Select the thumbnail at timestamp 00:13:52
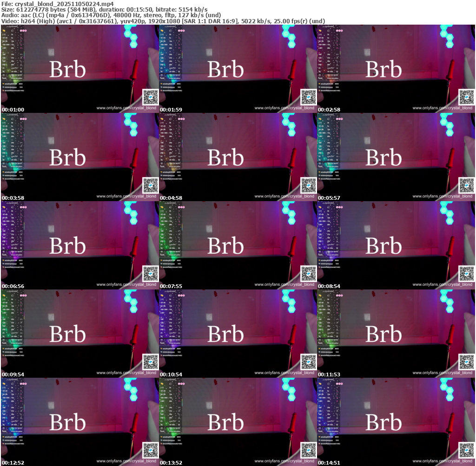Screen dimensions: 476x466 tap(238, 422)
